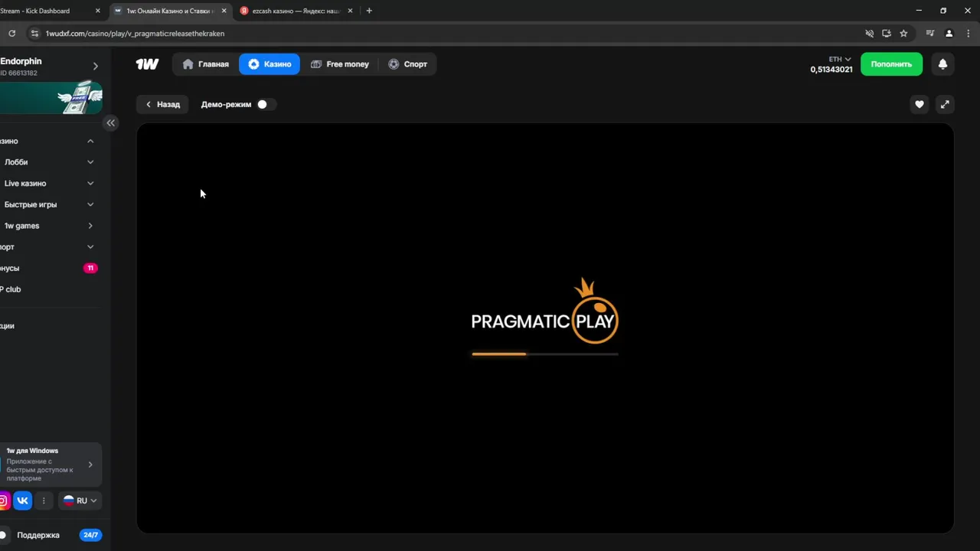This screenshot has width=980, height=551.
Task: Collapse the casino sidebar section chevron
Action: click(x=90, y=141)
